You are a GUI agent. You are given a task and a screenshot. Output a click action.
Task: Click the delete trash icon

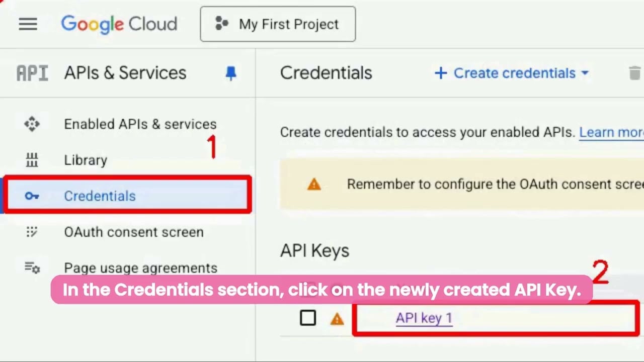click(x=635, y=73)
